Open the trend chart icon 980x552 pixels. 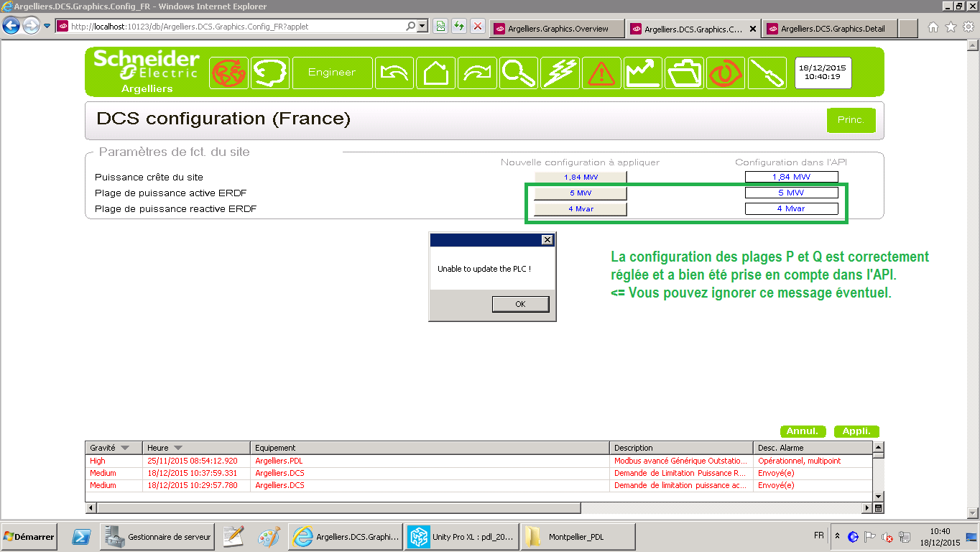tap(643, 73)
